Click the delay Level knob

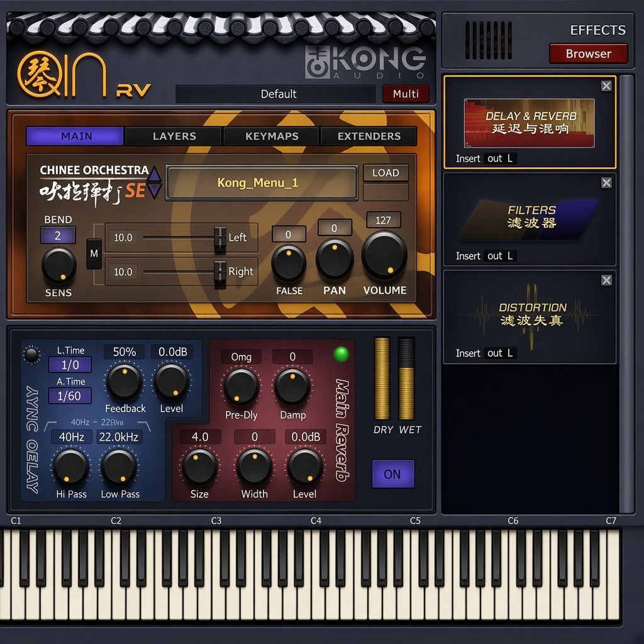click(171, 382)
